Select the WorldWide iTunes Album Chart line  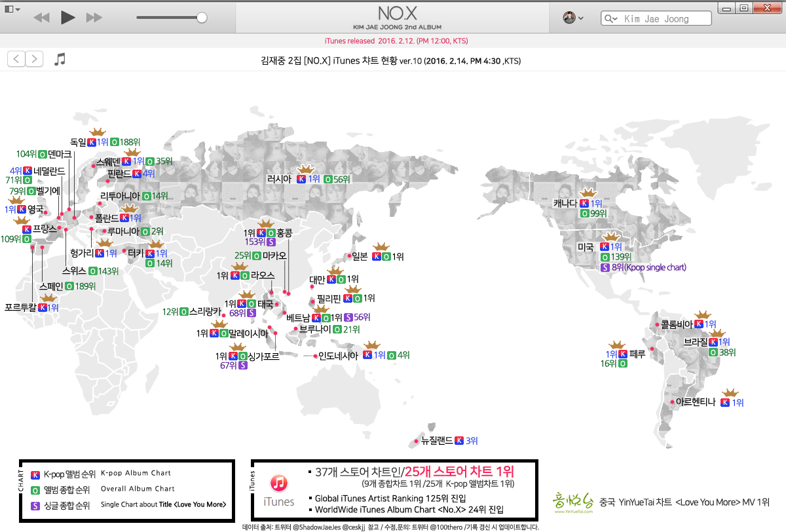pyautogui.click(x=409, y=509)
